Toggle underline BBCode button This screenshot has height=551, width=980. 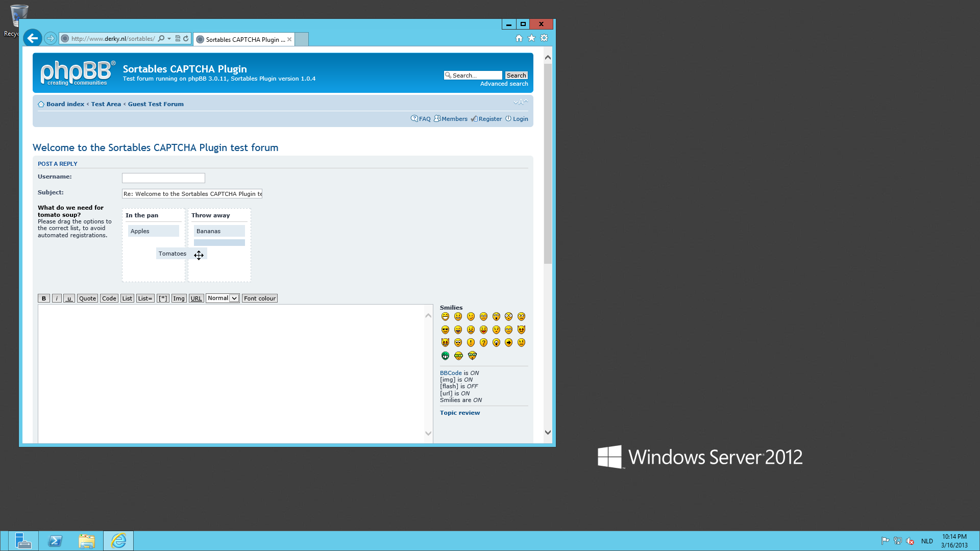pyautogui.click(x=69, y=298)
